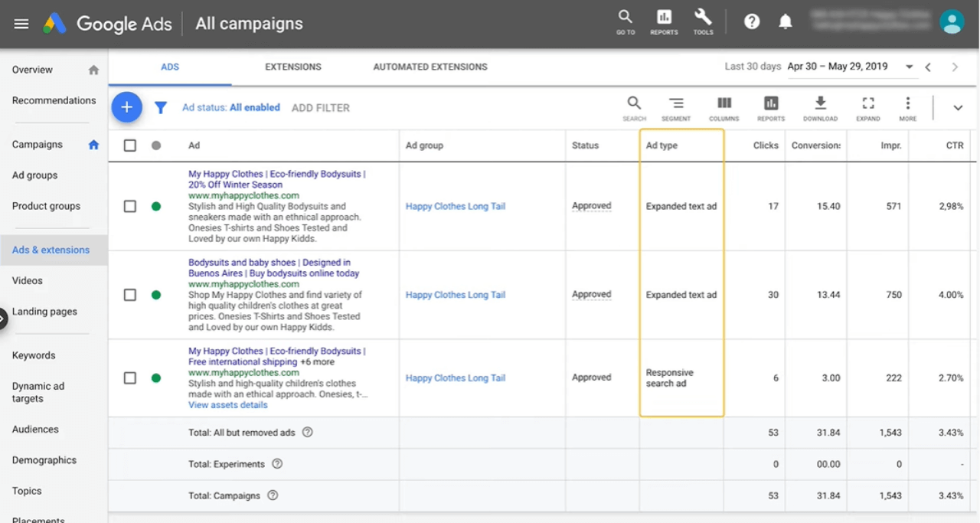
Task: Collapse the chart chevron at toolbar right
Action: click(x=958, y=108)
